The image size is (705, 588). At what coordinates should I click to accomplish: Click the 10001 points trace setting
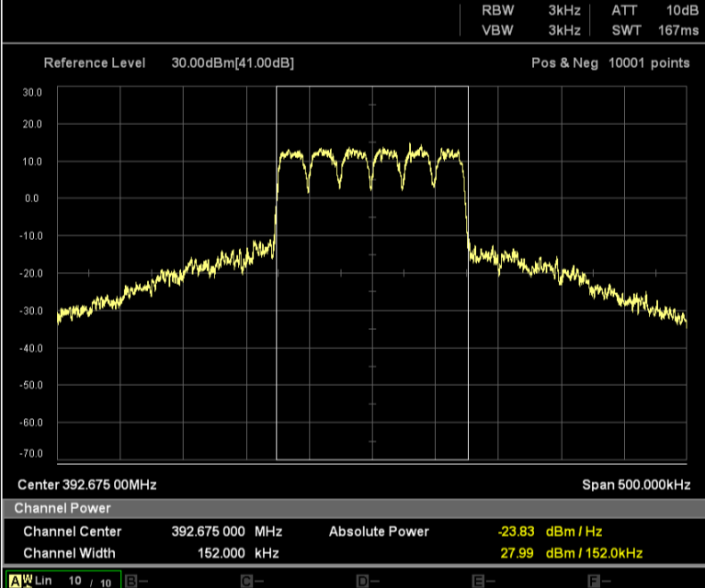[x=649, y=63]
